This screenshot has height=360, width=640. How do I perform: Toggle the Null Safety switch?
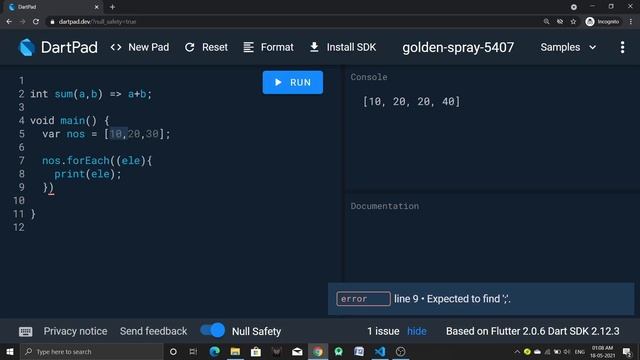click(x=212, y=330)
